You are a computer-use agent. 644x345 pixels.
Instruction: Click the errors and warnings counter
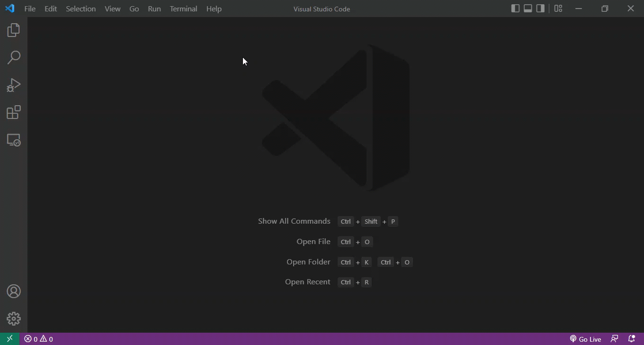(x=39, y=339)
